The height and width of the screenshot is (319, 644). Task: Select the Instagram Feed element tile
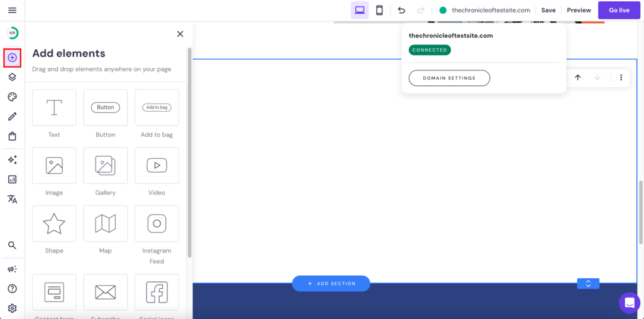[x=157, y=224]
